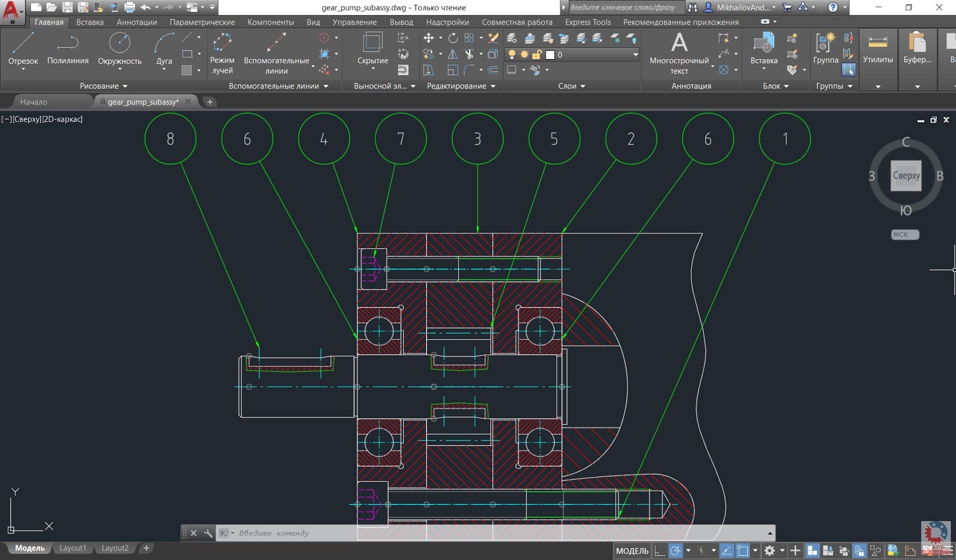Toggle isometric drafting in status bar

[x=701, y=550]
